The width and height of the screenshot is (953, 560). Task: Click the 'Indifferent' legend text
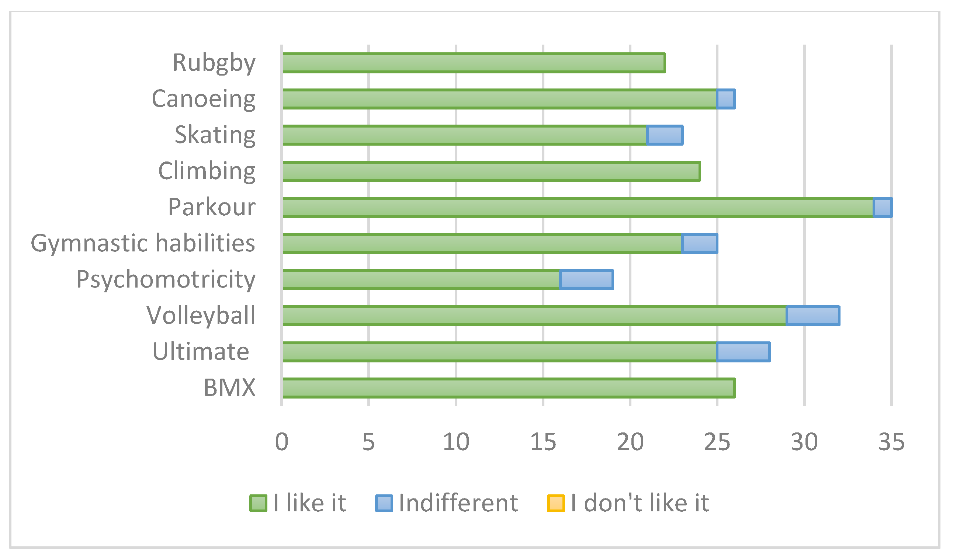(458, 504)
